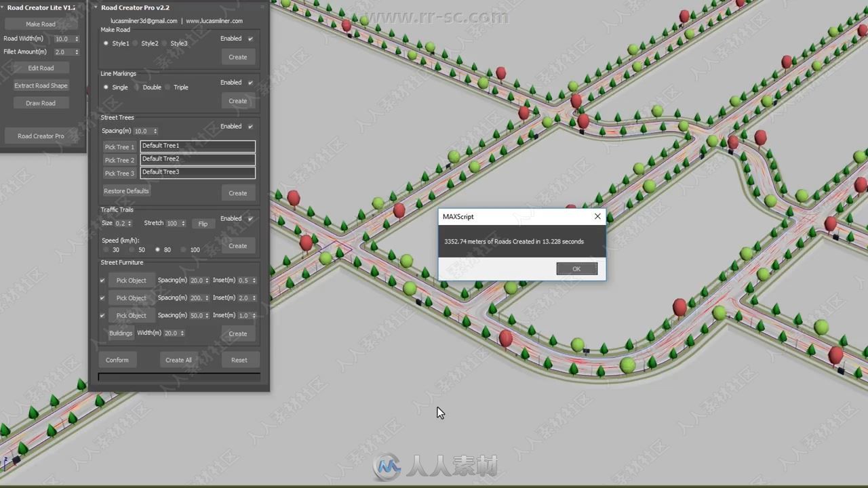Image resolution: width=868 pixels, height=488 pixels.
Task: Click the Create All button
Action: pos(178,360)
